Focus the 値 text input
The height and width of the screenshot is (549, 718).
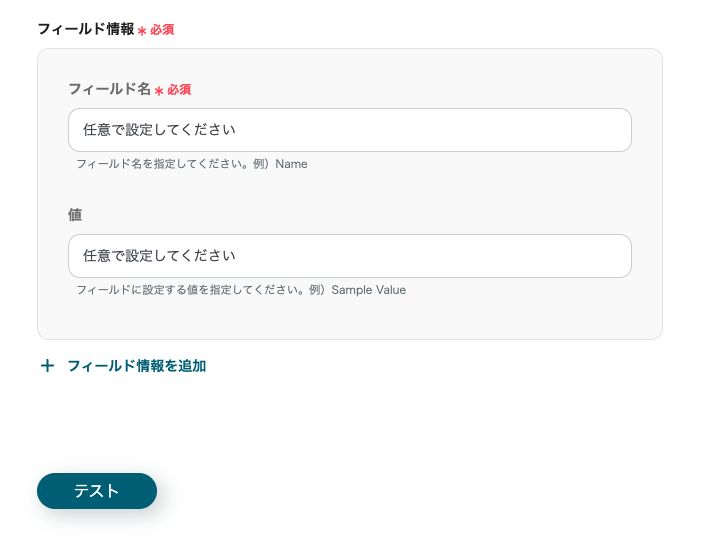click(x=350, y=256)
